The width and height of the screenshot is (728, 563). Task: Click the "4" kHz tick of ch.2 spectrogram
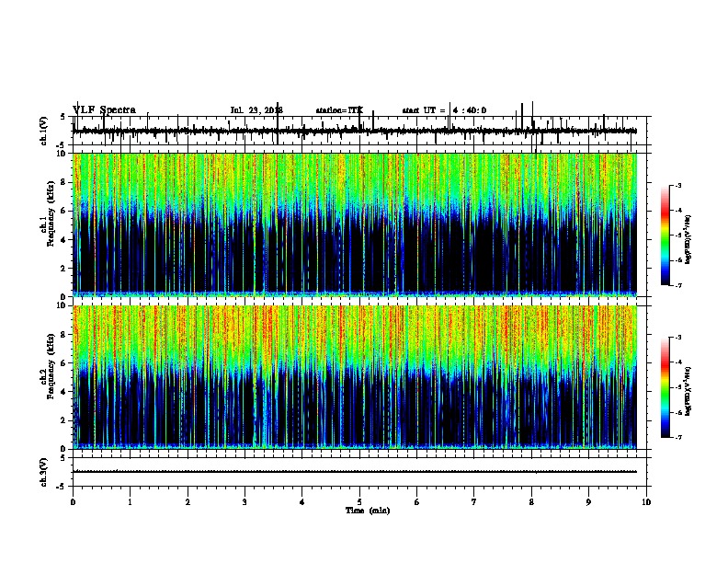click(x=64, y=392)
